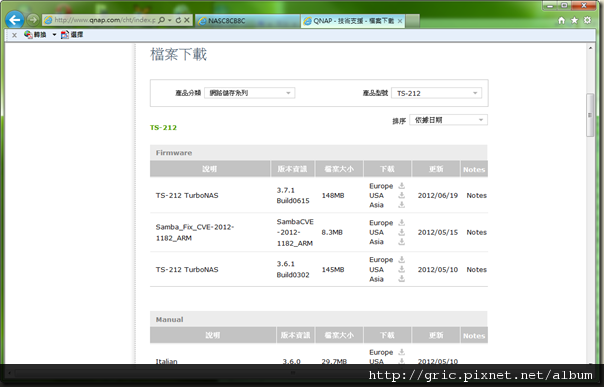The height and width of the screenshot is (387, 604).
Task: Click the stop X in address bar
Action: 187,20
